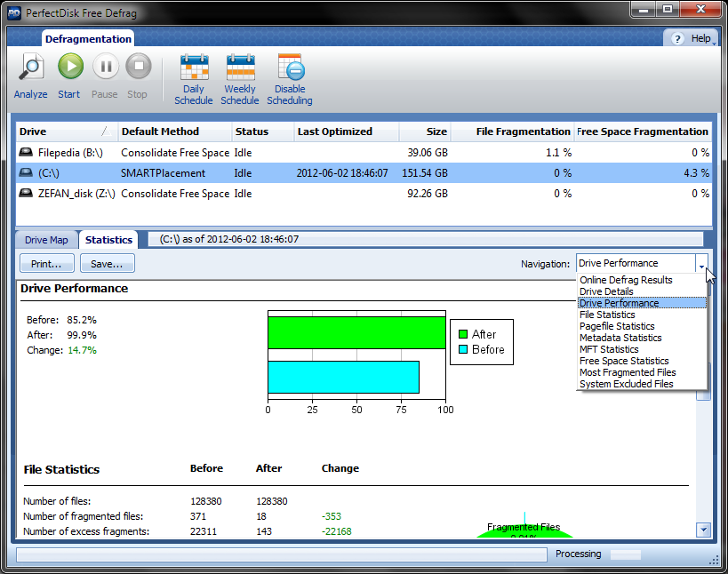This screenshot has width=728, height=574.
Task: Sort by the Drive column header
Action: pos(67,132)
